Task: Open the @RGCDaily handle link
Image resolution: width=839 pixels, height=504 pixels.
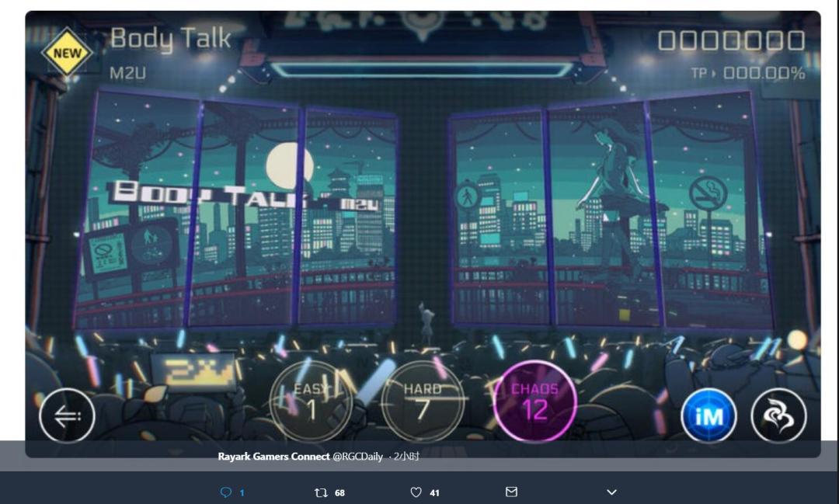Action: [x=357, y=457]
